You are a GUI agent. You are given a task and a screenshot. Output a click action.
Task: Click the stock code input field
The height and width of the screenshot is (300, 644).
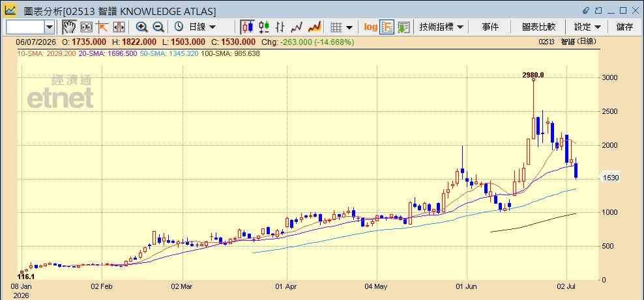[25, 27]
